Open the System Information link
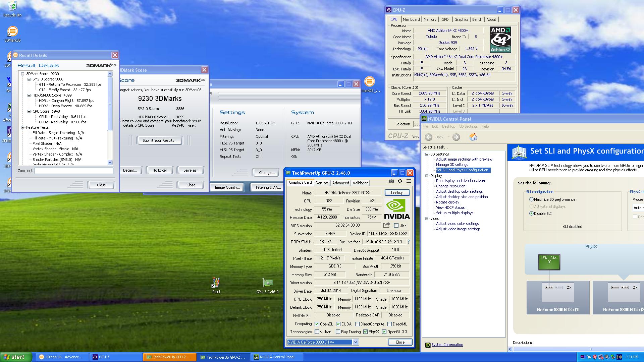The image size is (644, 362). pos(447,345)
